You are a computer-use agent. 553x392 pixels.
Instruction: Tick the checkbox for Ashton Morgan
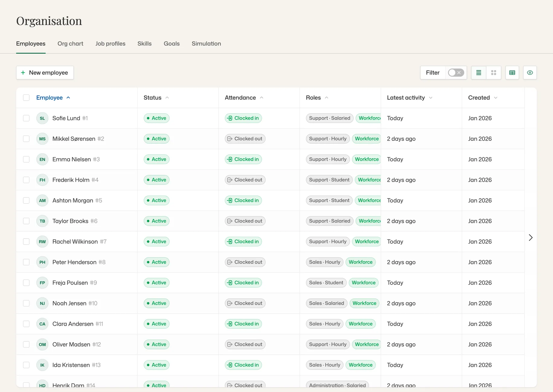[x=26, y=201]
